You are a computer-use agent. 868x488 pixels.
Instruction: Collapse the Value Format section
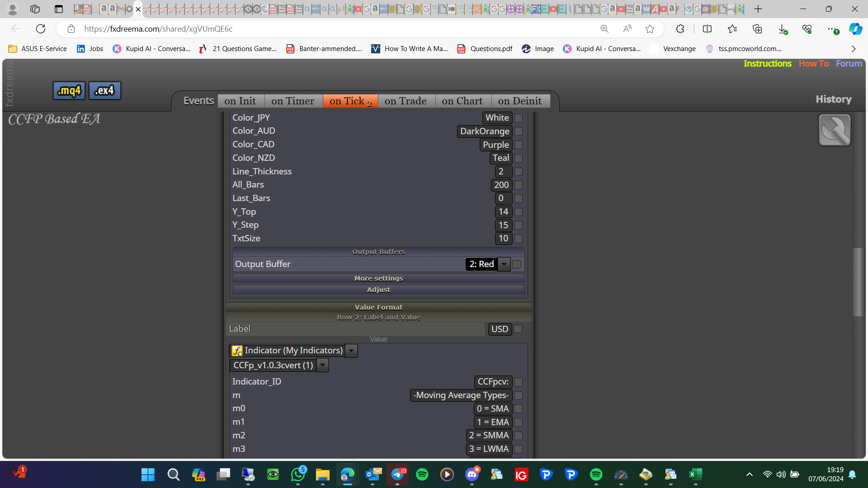[x=378, y=307]
